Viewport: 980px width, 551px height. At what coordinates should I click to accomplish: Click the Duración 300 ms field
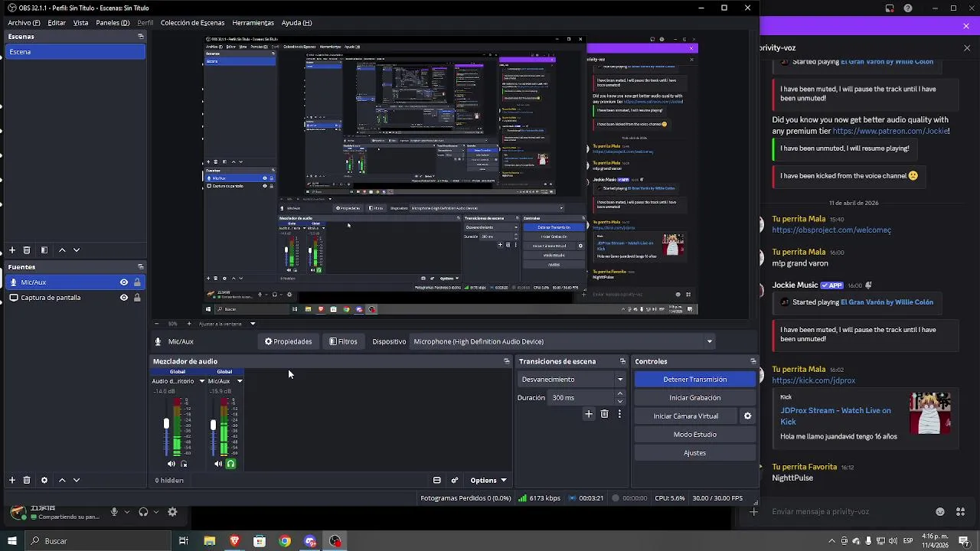tap(587, 398)
